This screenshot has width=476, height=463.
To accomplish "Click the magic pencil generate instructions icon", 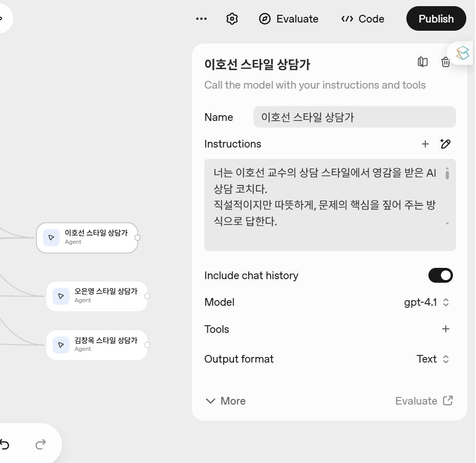I will (x=445, y=144).
